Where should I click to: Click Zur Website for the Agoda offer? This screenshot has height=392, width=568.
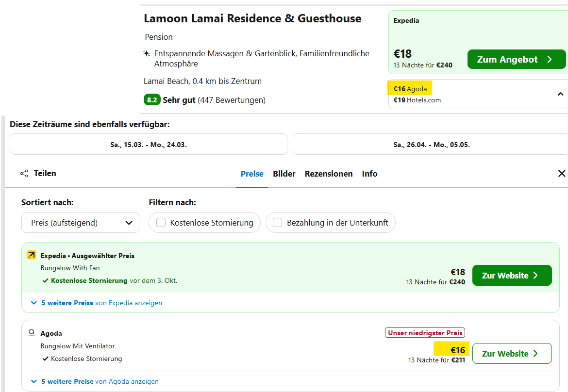512,354
